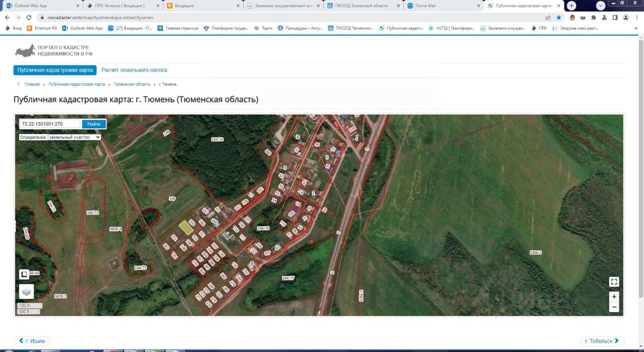
Task: Open Chrome three-dot menu
Action: 637,17
